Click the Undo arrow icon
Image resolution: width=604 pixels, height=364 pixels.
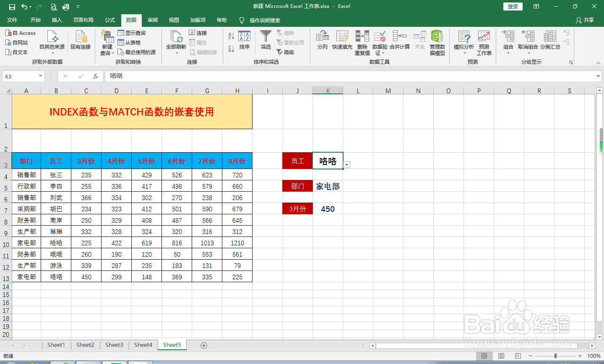24,7
